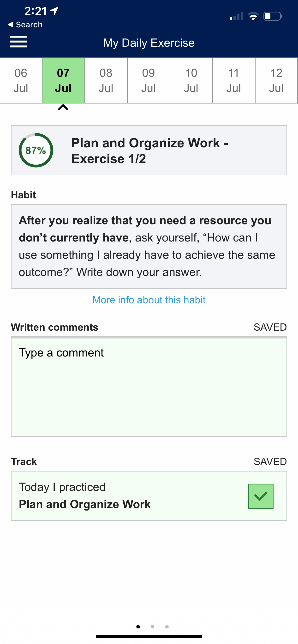The height and width of the screenshot is (644, 298).
Task: Toggle the Today I practiced checkbox
Action: (261, 496)
